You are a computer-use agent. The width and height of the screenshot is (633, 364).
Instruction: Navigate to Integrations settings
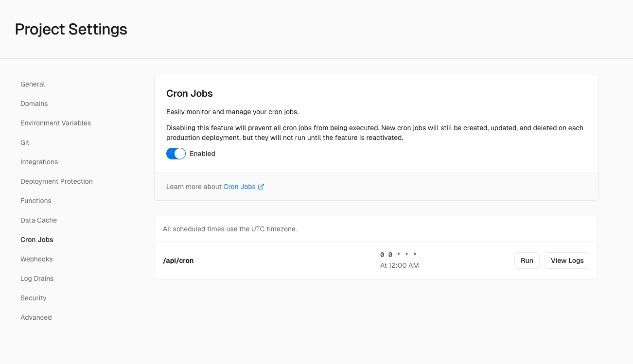(39, 162)
